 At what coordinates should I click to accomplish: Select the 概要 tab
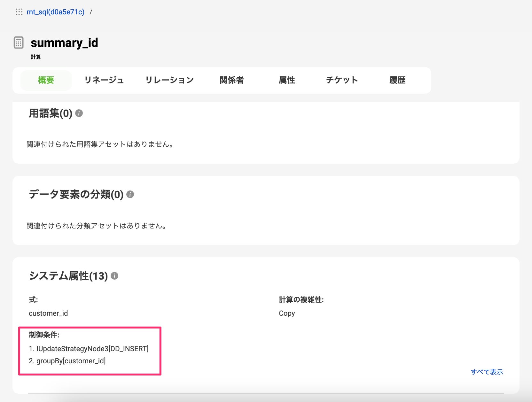[46, 80]
